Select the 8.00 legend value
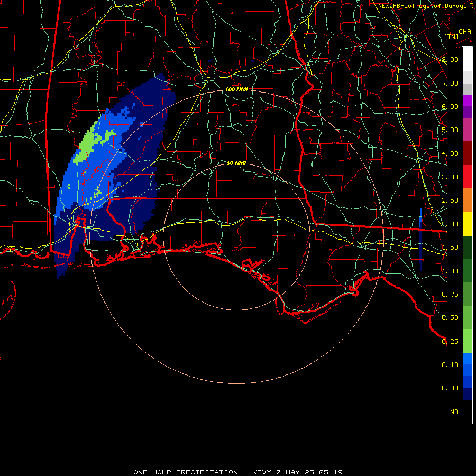The image size is (476, 476). (x=450, y=59)
